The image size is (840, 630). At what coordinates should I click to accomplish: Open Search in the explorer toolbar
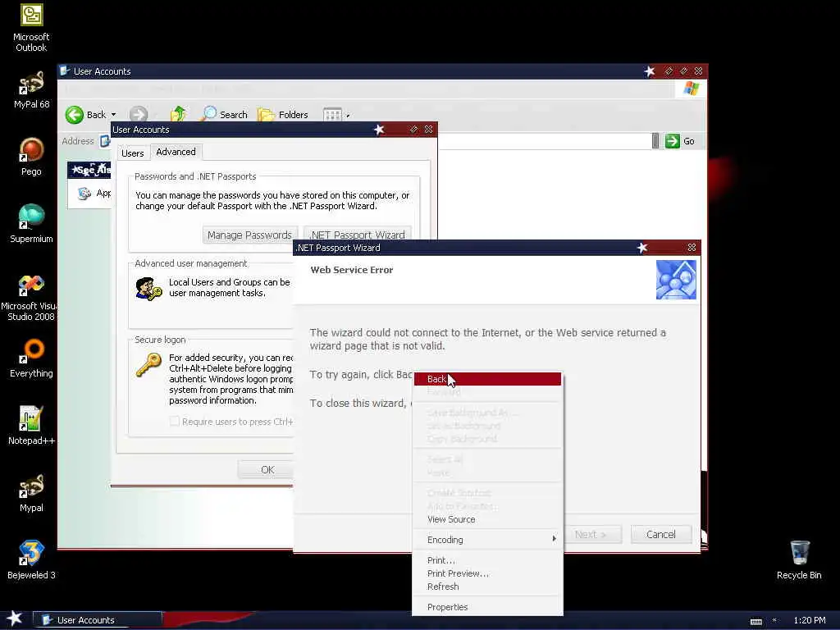pyautogui.click(x=225, y=114)
